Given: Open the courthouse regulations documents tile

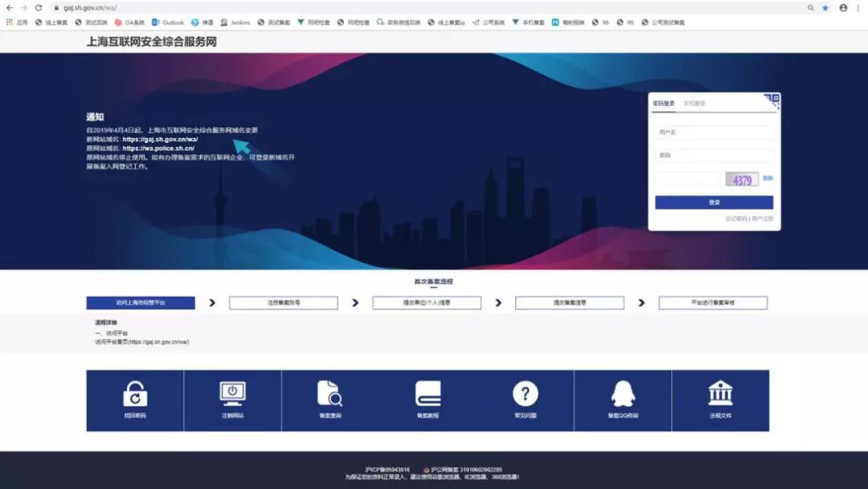Looking at the screenshot, I should point(720,401).
